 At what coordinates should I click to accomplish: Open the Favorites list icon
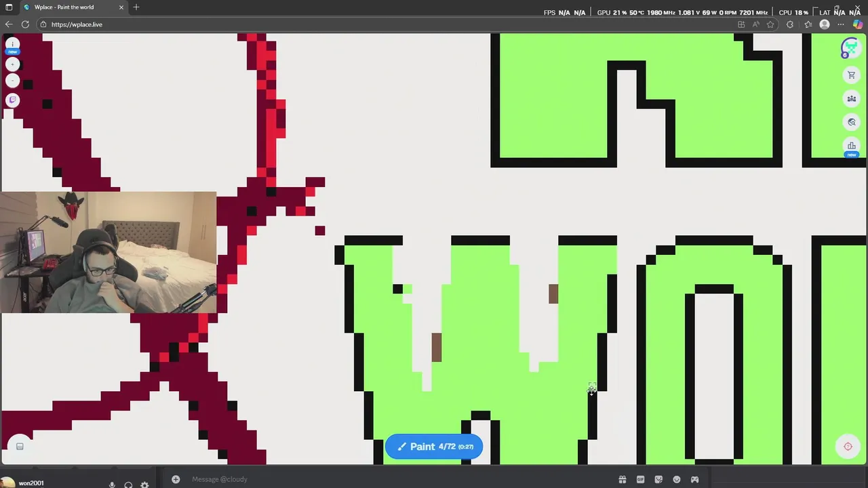click(x=807, y=24)
